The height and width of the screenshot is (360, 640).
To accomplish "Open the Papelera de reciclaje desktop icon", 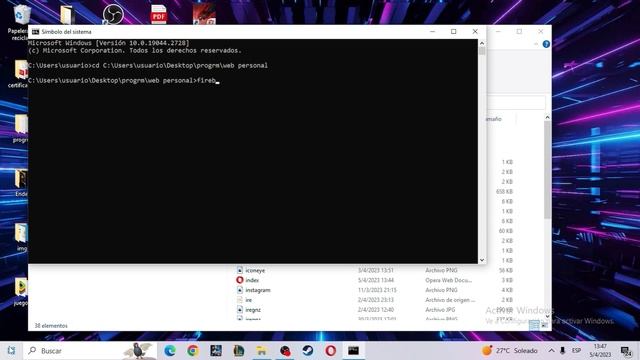I will click(x=20, y=22).
